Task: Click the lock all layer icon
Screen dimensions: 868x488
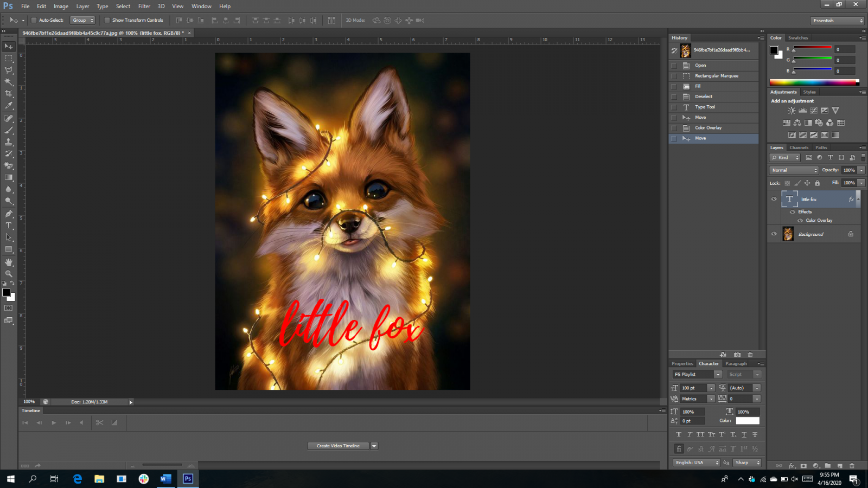Action: tap(818, 183)
